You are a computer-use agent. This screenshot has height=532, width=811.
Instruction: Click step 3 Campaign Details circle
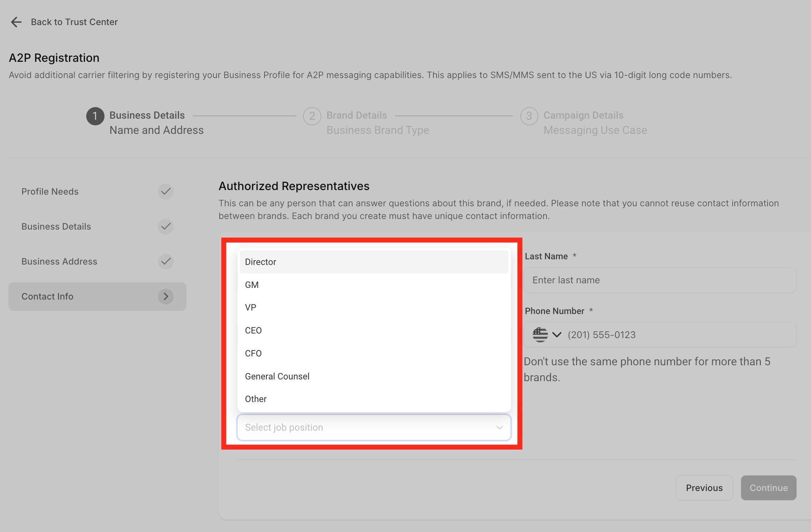coord(529,116)
